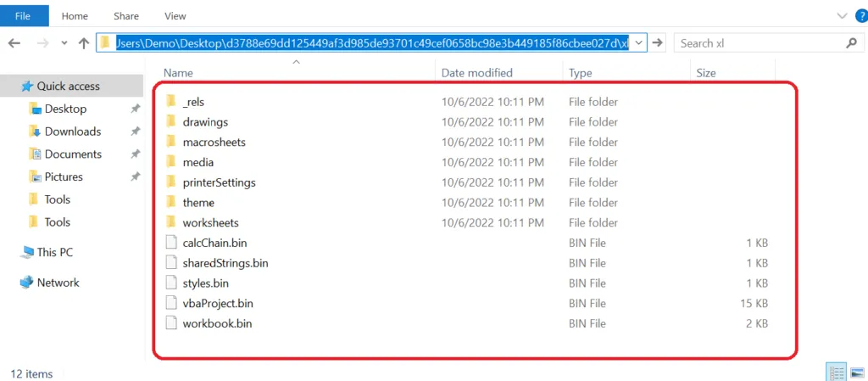Switch to the View tab

(175, 16)
